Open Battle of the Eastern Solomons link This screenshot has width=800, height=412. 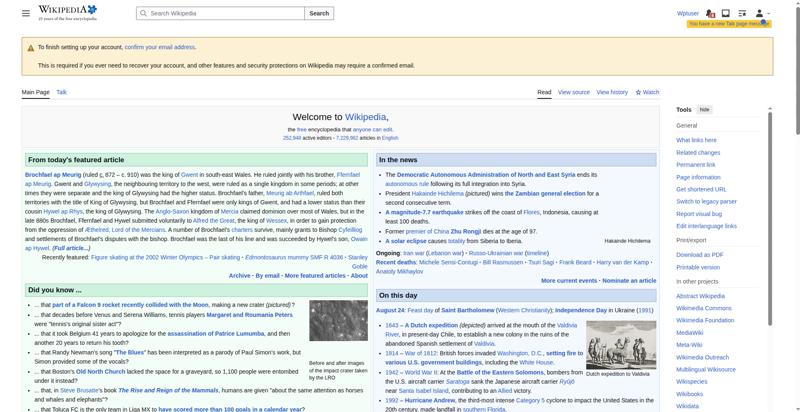point(500,373)
